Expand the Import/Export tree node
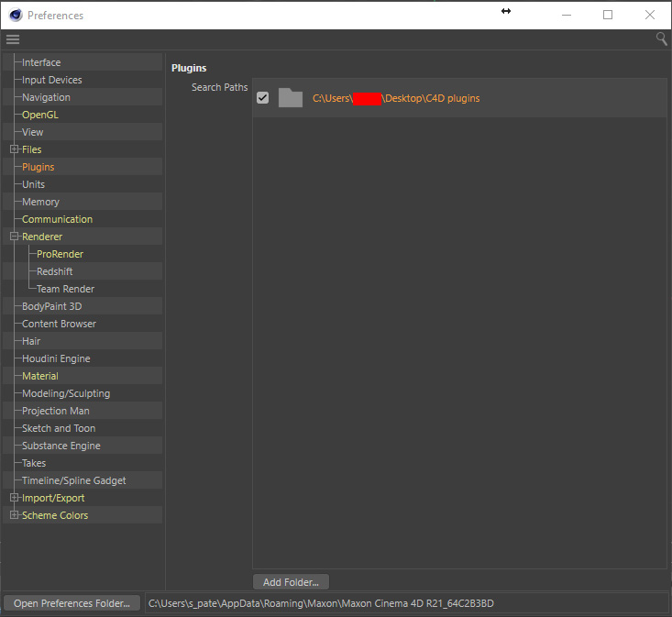The width and height of the screenshot is (672, 617). (14, 498)
